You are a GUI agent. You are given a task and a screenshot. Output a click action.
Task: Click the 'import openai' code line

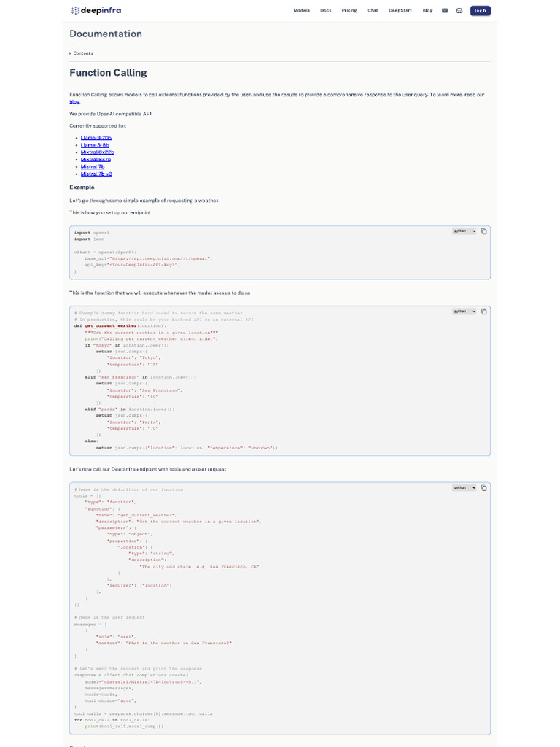click(x=92, y=233)
